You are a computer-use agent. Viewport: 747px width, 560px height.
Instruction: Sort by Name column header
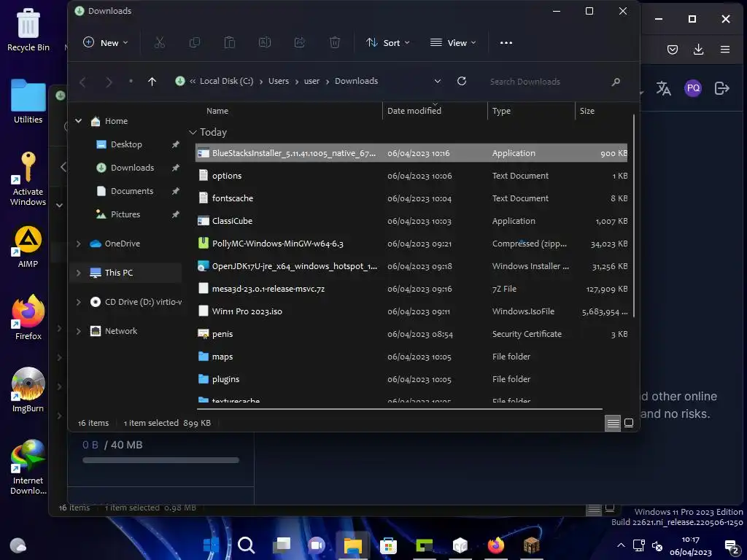pos(217,111)
